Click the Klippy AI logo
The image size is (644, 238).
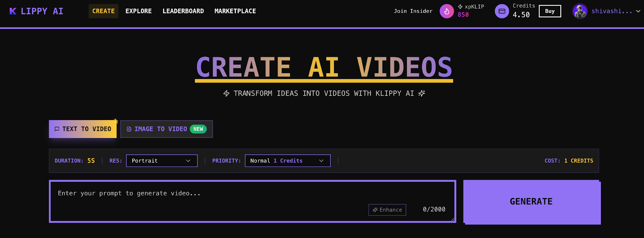coord(36,11)
